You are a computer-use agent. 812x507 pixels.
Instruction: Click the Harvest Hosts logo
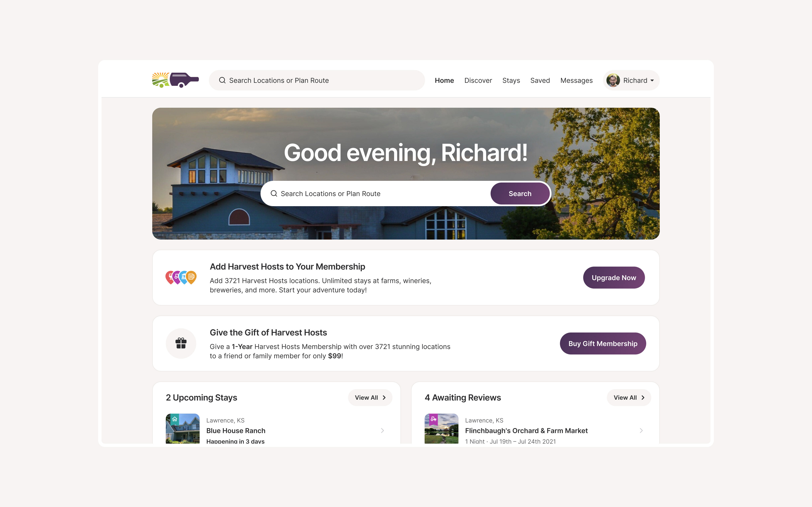(175, 80)
